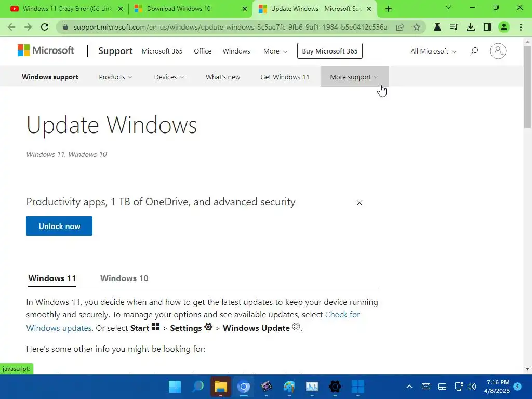Open Windows support link
Screen dimensions: 532x399
pyautogui.click(x=50, y=77)
